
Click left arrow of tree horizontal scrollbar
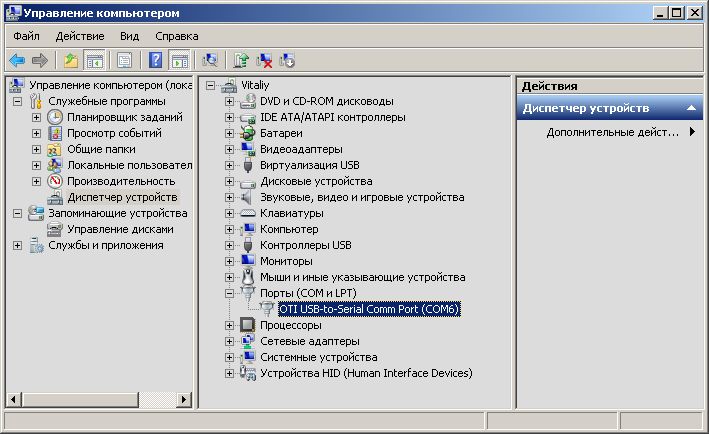(x=14, y=399)
